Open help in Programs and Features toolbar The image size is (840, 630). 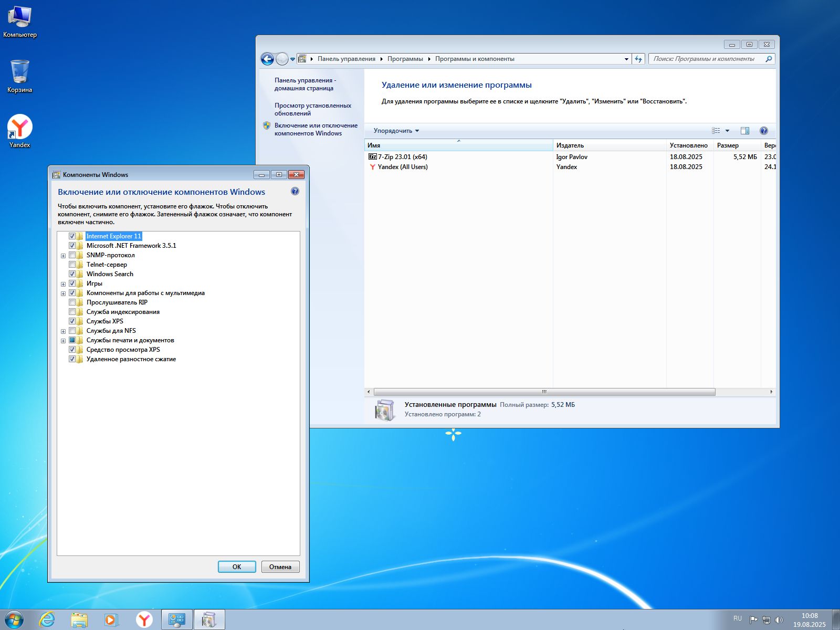pyautogui.click(x=764, y=131)
